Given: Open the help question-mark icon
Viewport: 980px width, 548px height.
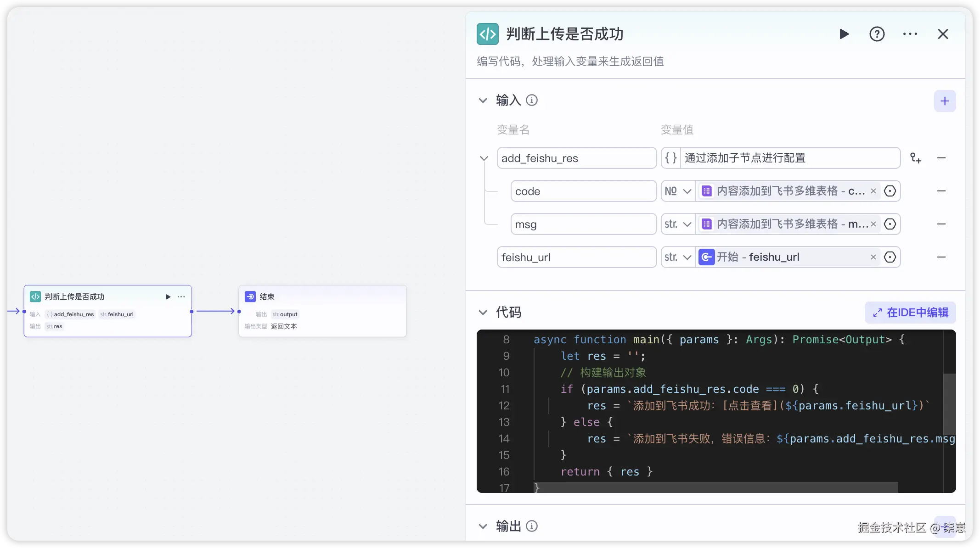Looking at the screenshot, I should [877, 34].
